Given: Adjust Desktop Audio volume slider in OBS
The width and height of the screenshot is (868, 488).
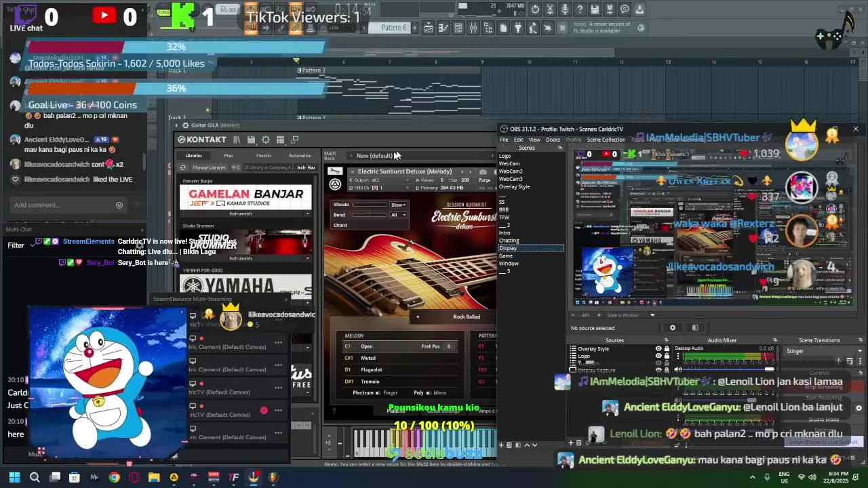Looking at the screenshot, I should click(728, 369).
